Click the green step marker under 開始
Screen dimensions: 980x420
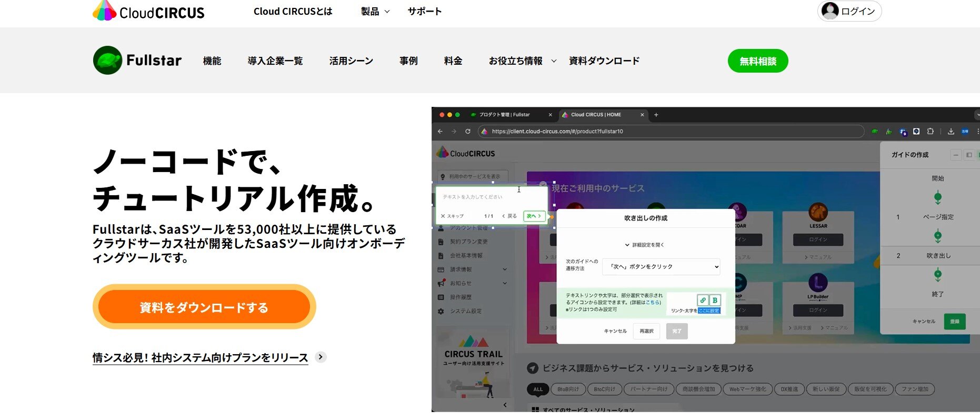[x=937, y=198]
